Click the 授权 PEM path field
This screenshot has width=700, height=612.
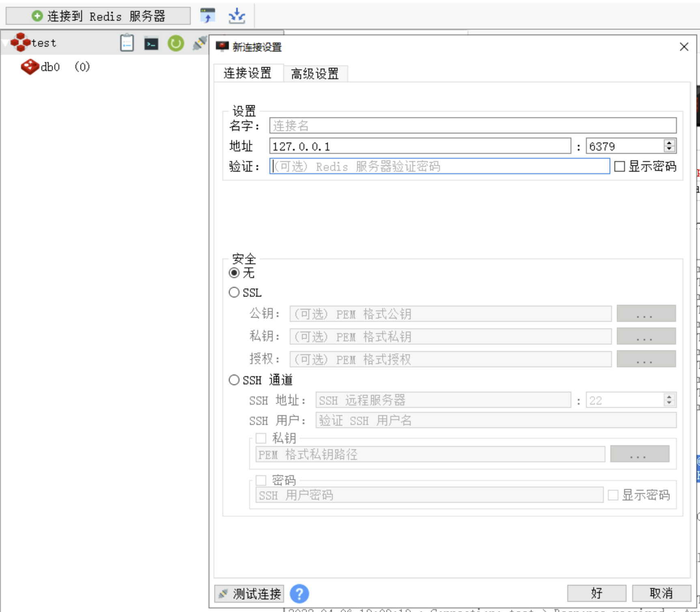click(x=450, y=359)
